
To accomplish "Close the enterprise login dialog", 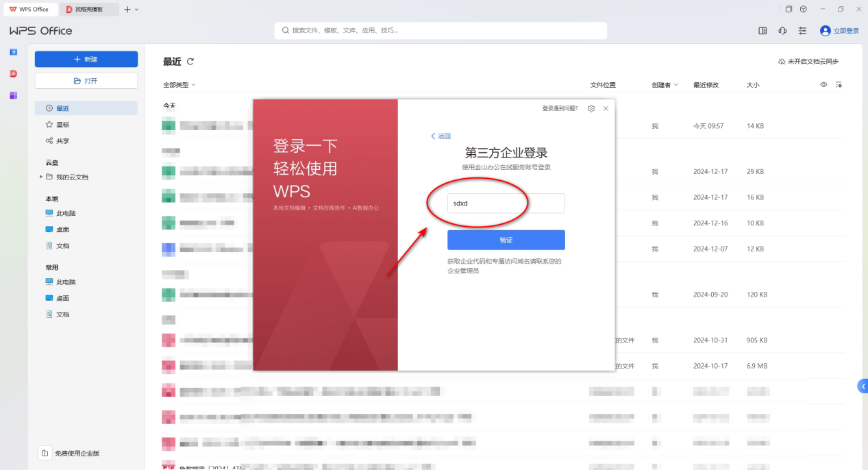I will point(606,108).
